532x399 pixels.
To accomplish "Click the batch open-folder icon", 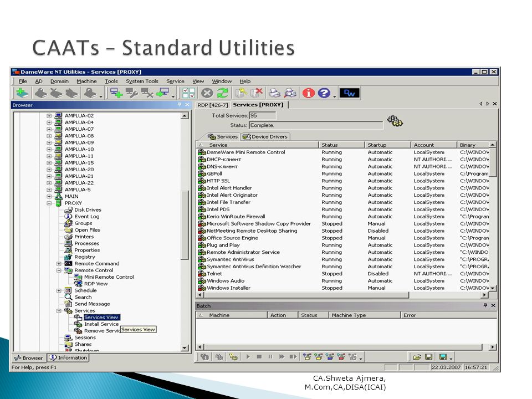I will point(417,357).
